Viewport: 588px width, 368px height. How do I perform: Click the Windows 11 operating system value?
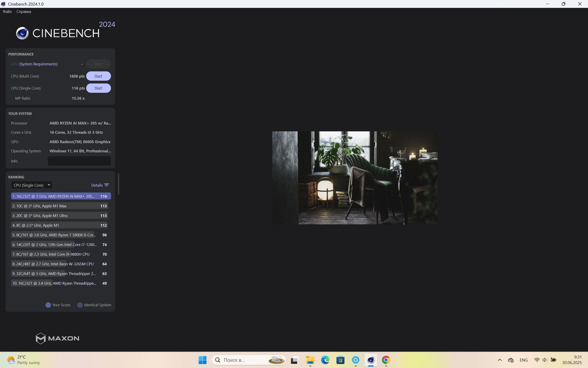80,151
